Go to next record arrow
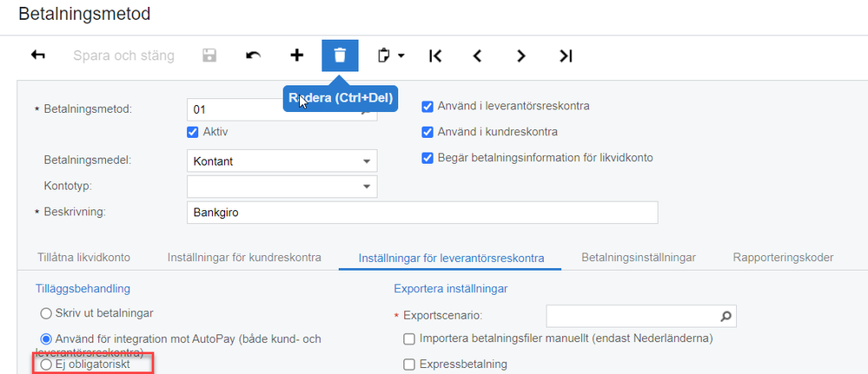Image resolution: width=868 pixels, height=374 pixels. tap(520, 56)
